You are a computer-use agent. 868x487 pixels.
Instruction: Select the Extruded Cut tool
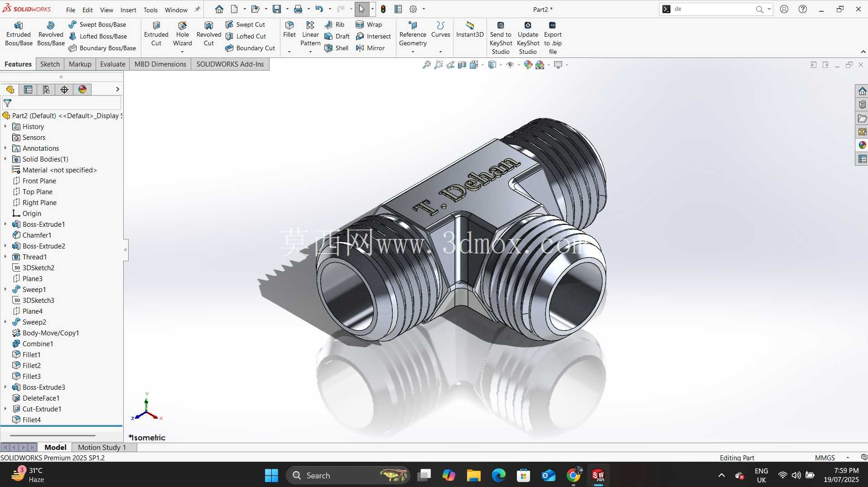click(156, 34)
